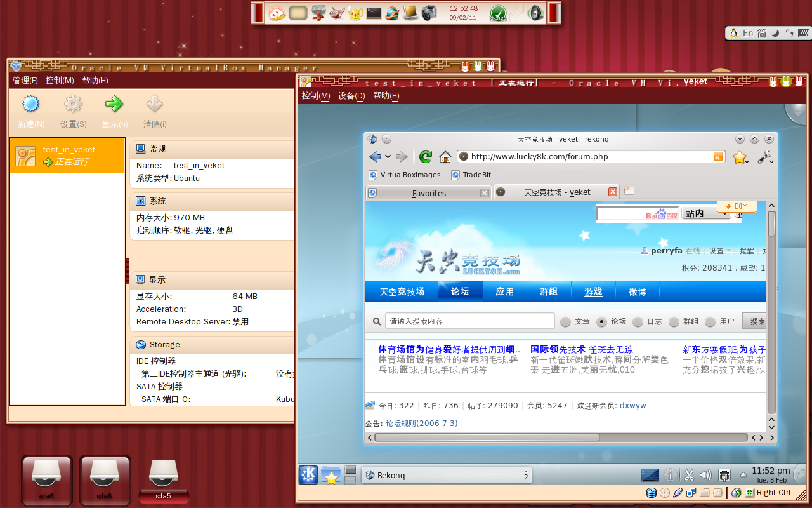Open new member dxwyw profile link
The width and height of the screenshot is (812, 508).
pyautogui.click(x=633, y=406)
